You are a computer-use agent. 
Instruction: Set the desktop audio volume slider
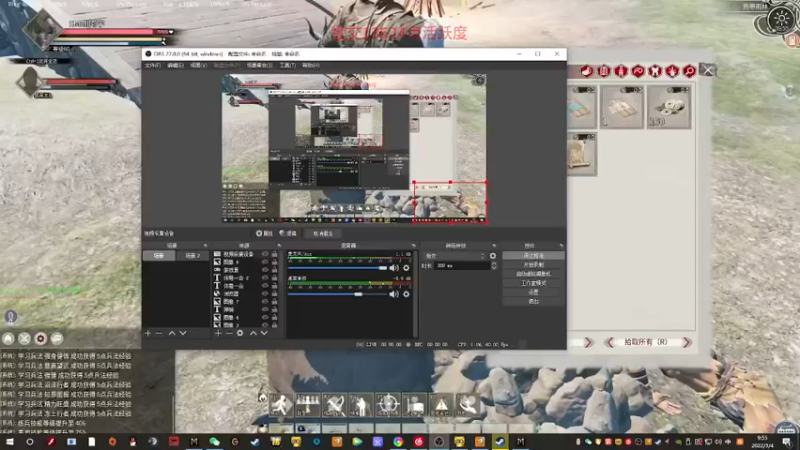pyautogui.click(x=337, y=294)
